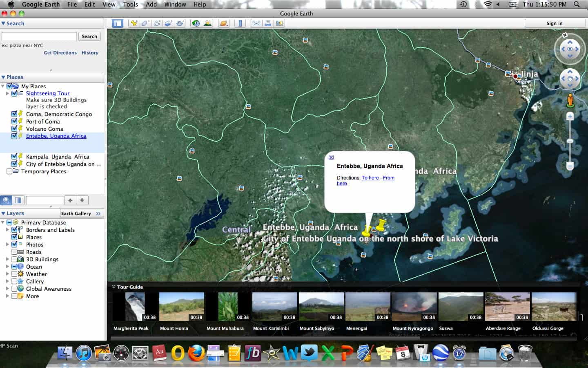588x368 pixels.
Task: Open the File menu
Action: click(x=72, y=4)
